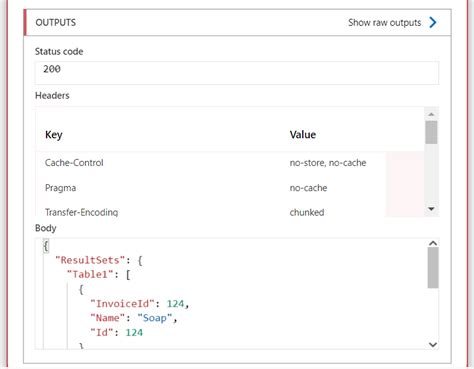Screen dimensions: 474x369
Task: Click the Body panel scroll-up chevron
Action: (433, 243)
